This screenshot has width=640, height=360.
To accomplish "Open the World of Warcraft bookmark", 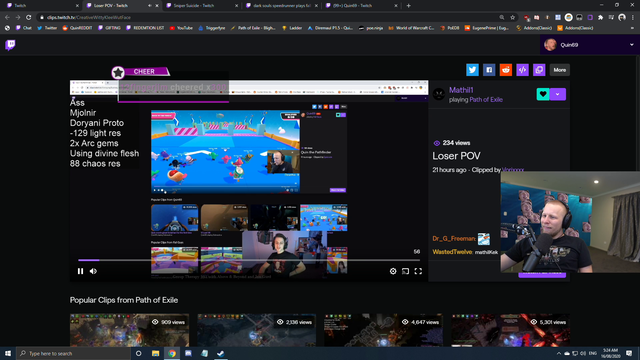I will click(x=411, y=28).
